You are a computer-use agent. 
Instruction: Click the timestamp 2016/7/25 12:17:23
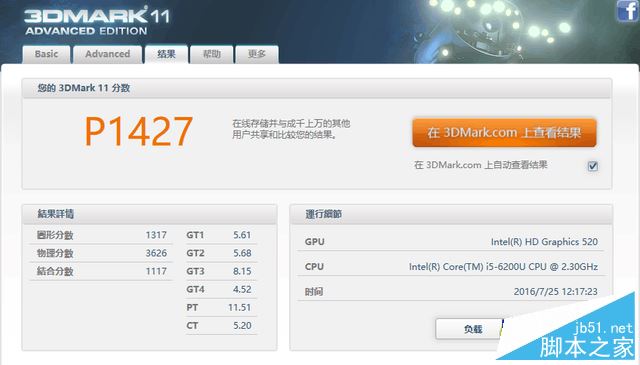point(556,292)
